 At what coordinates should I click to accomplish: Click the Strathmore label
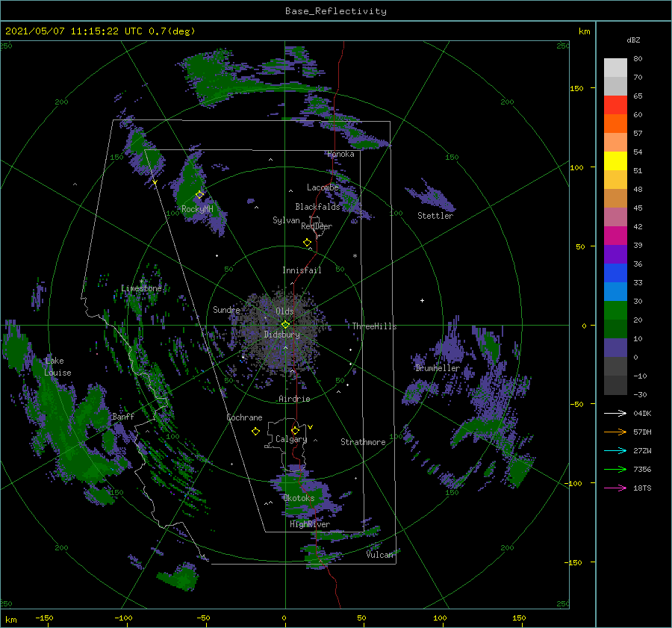[x=363, y=442]
